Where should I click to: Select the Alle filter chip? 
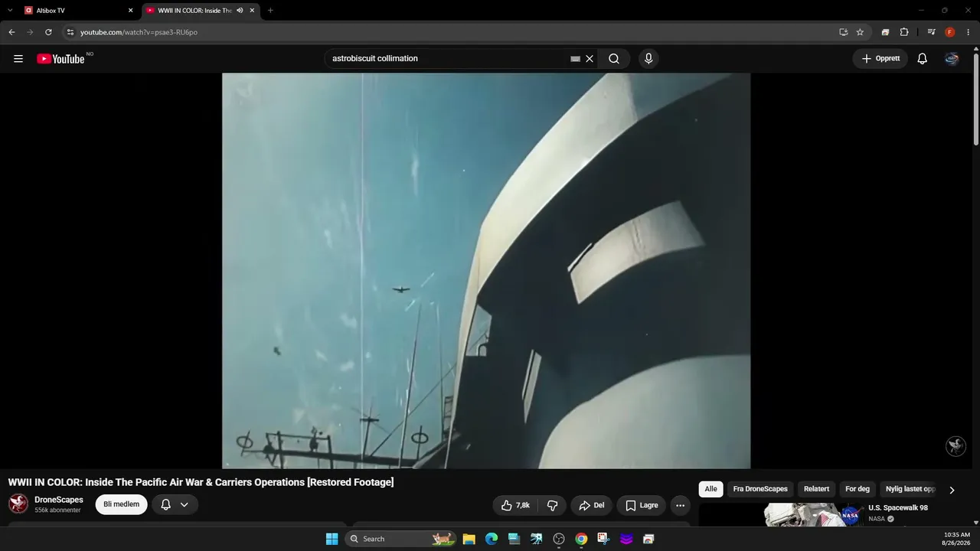click(710, 489)
